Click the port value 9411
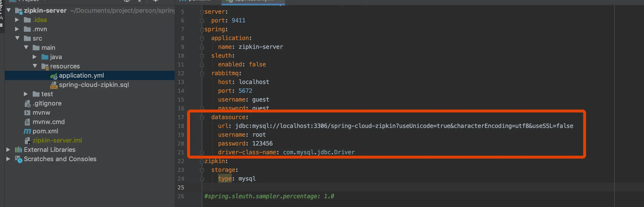The height and width of the screenshot is (207, 644). pos(238,21)
